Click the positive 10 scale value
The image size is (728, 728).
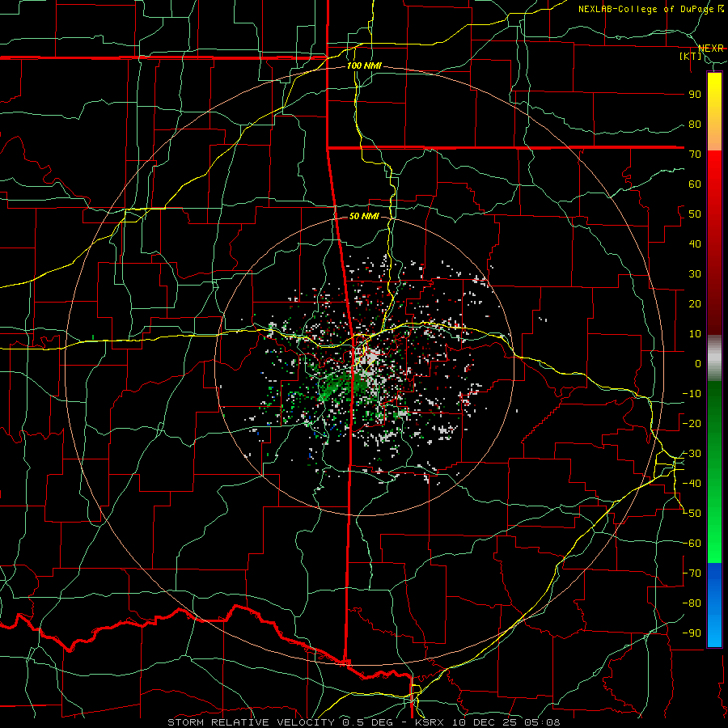coord(695,334)
